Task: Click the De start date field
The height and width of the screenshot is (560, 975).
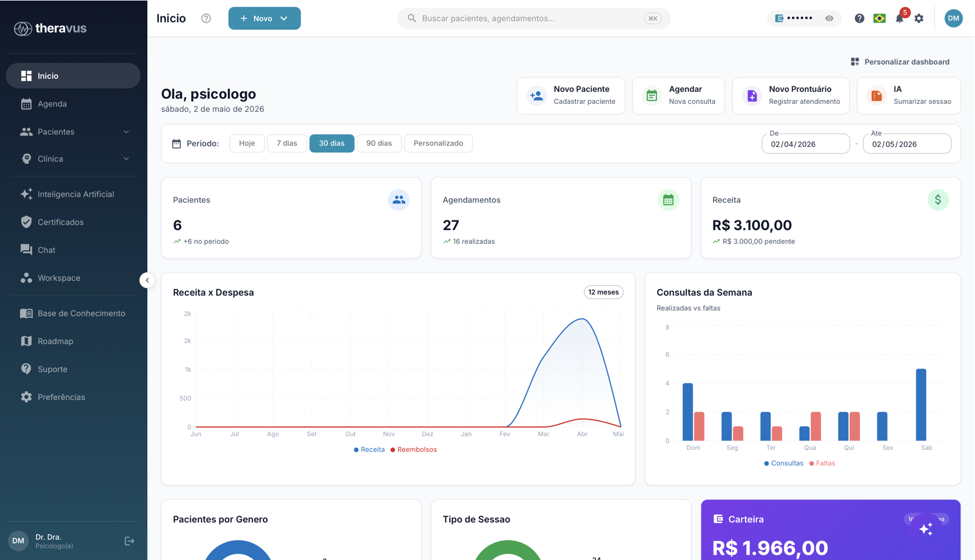Action: point(805,144)
